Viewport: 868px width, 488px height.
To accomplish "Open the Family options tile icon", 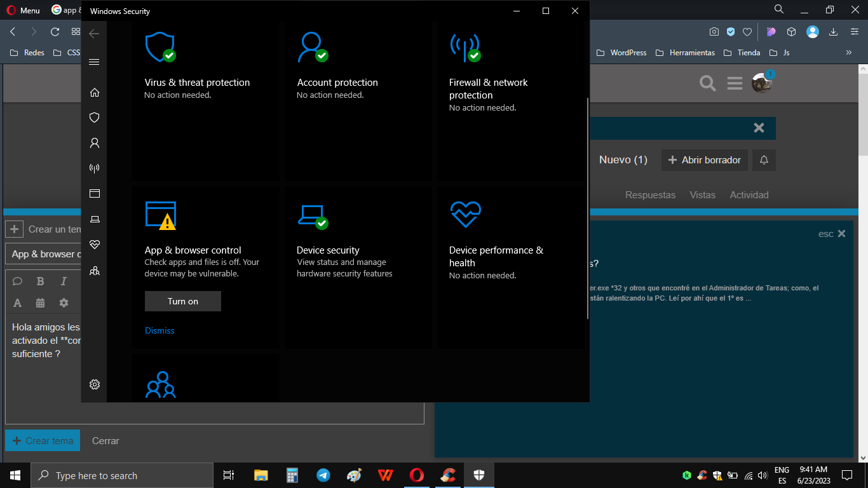I will click(x=160, y=384).
